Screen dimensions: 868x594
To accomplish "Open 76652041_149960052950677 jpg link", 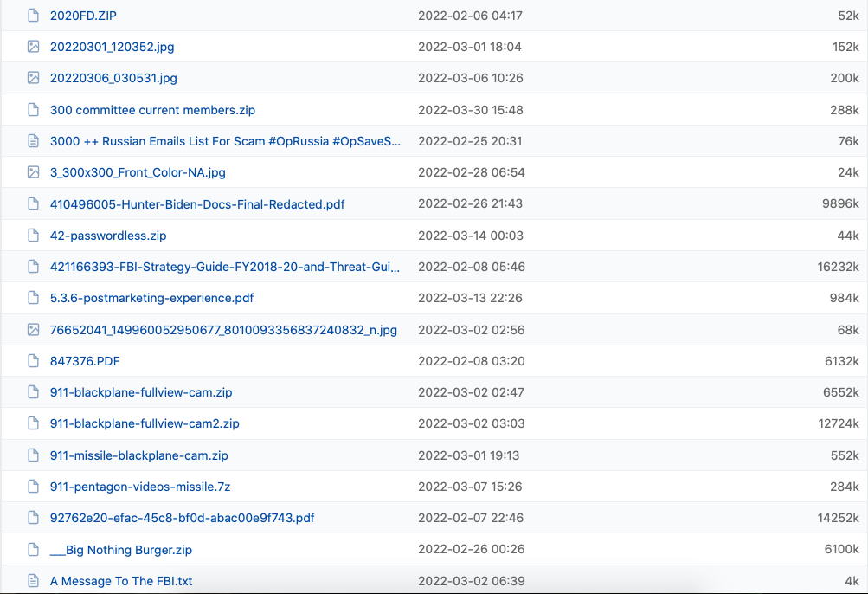I will pyautogui.click(x=223, y=330).
